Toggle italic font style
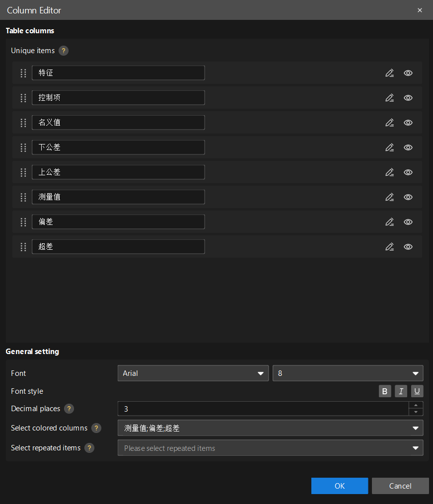The width and height of the screenshot is (433, 504). coord(401,391)
